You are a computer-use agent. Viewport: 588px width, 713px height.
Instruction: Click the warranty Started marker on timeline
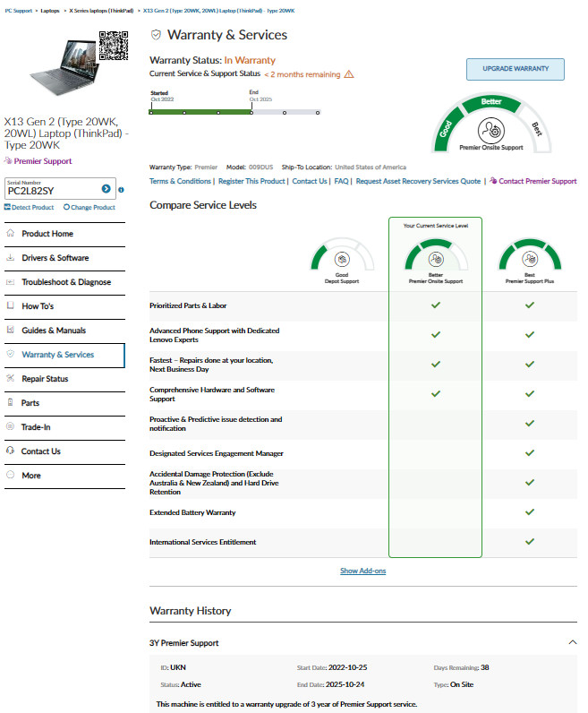click(x=151, y=112)
